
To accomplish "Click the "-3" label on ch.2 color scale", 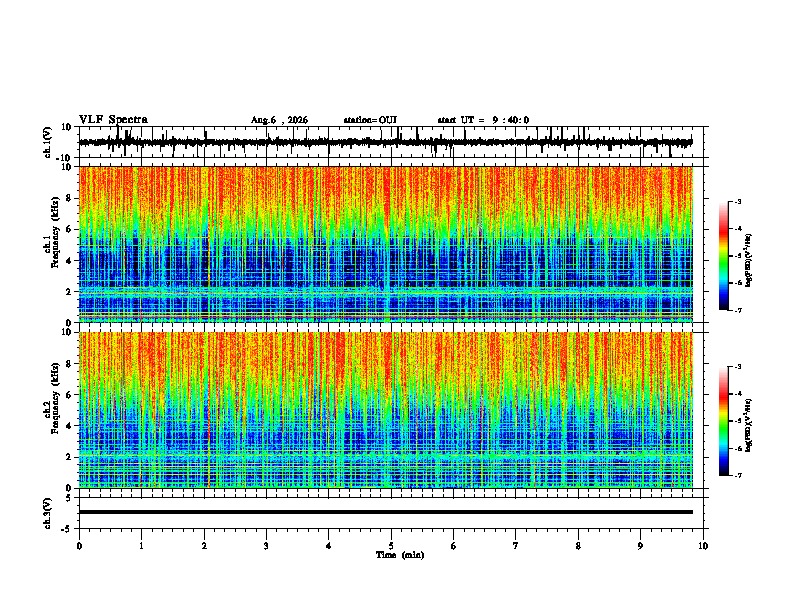I will (x=738, y=367).
